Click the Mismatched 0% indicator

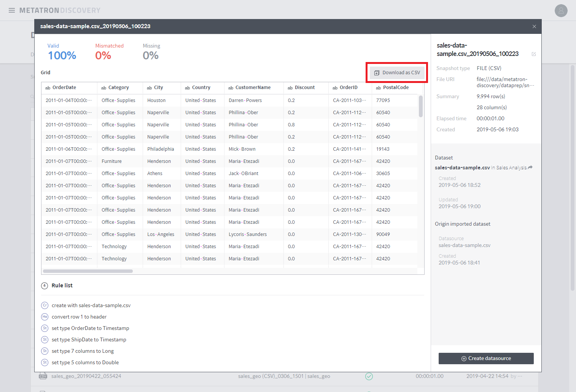click(109, 52)
